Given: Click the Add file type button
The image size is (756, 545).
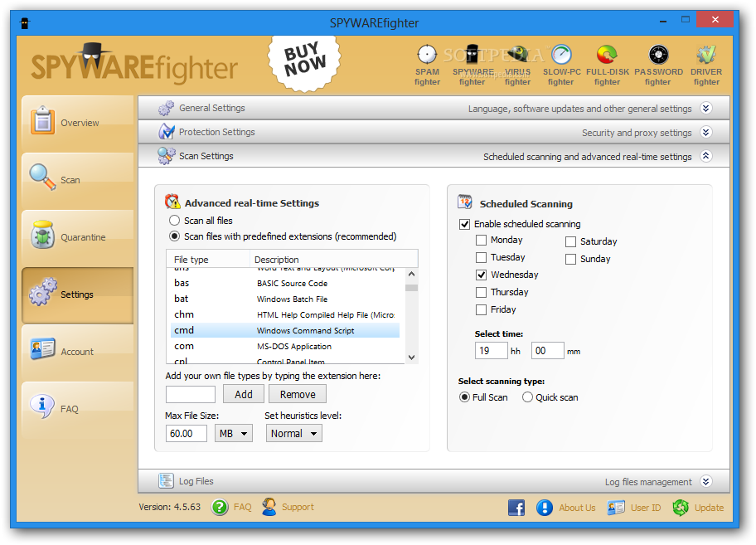Looking at the screenshot, I should point(244,394).
